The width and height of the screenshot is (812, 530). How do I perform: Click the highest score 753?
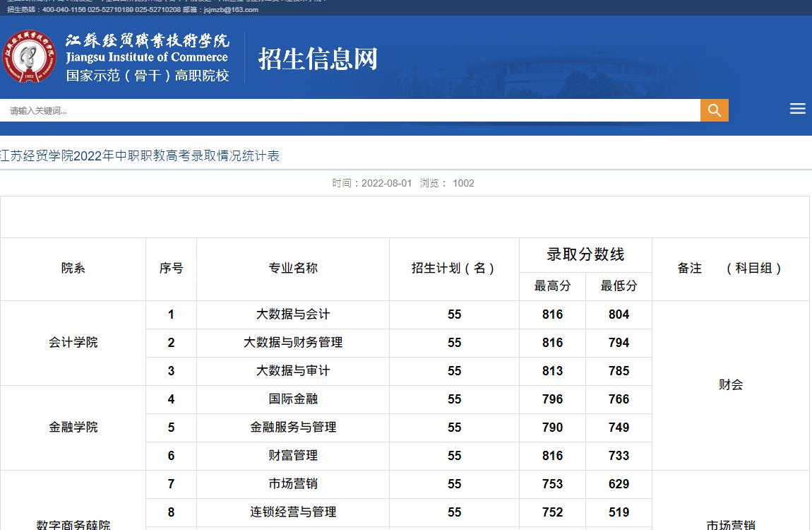point(553,484)
